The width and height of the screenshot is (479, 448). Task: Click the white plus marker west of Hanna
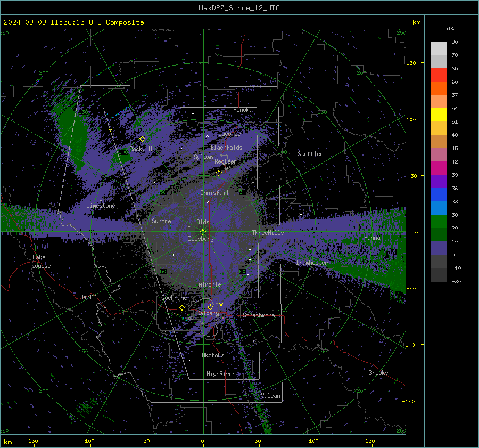[x=301, y=214]
